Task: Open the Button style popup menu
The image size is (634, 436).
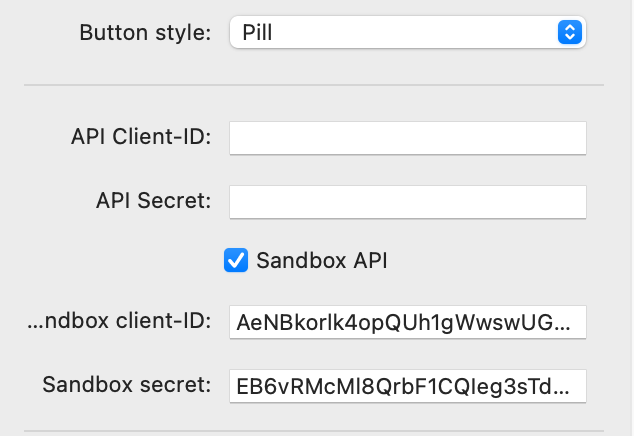Action: point(408,32)
